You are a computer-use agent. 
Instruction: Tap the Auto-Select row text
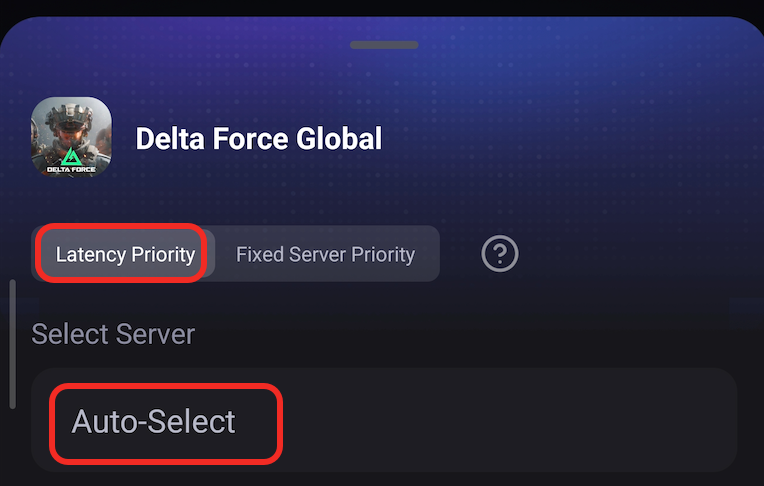point(154,421)
